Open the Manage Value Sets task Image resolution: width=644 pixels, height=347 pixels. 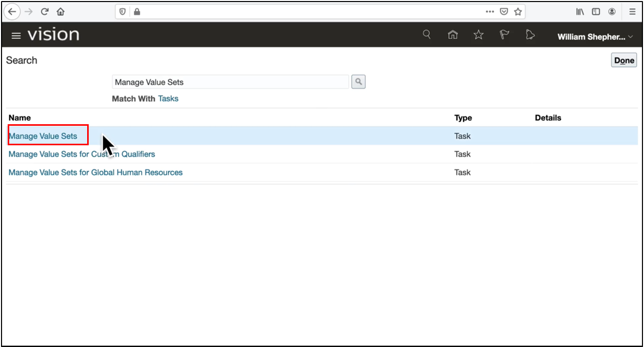[43, 136]
